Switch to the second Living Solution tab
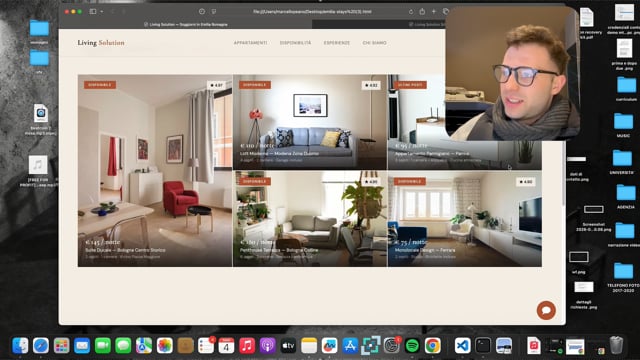 point(427,24)
